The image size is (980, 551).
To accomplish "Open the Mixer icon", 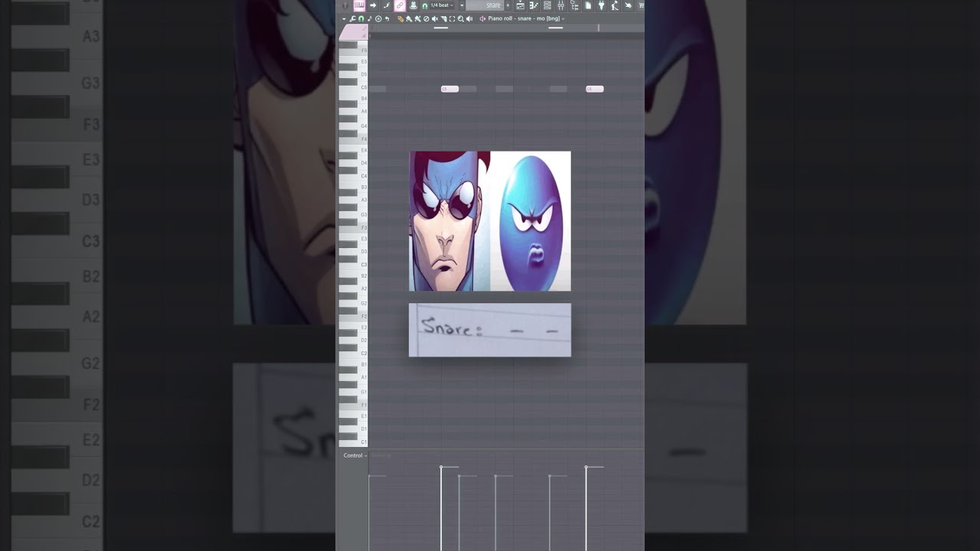I will point(561,5).
